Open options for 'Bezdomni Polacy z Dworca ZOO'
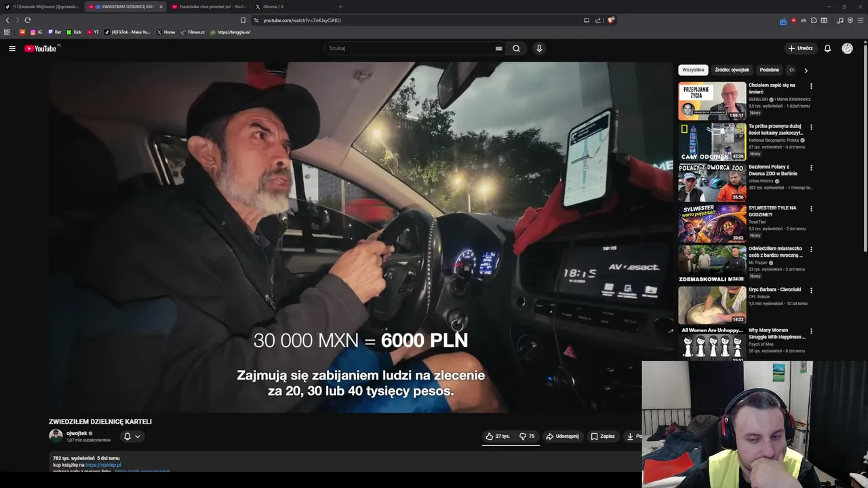This screenshot has width=868, height=488. [x=811, y=167]
